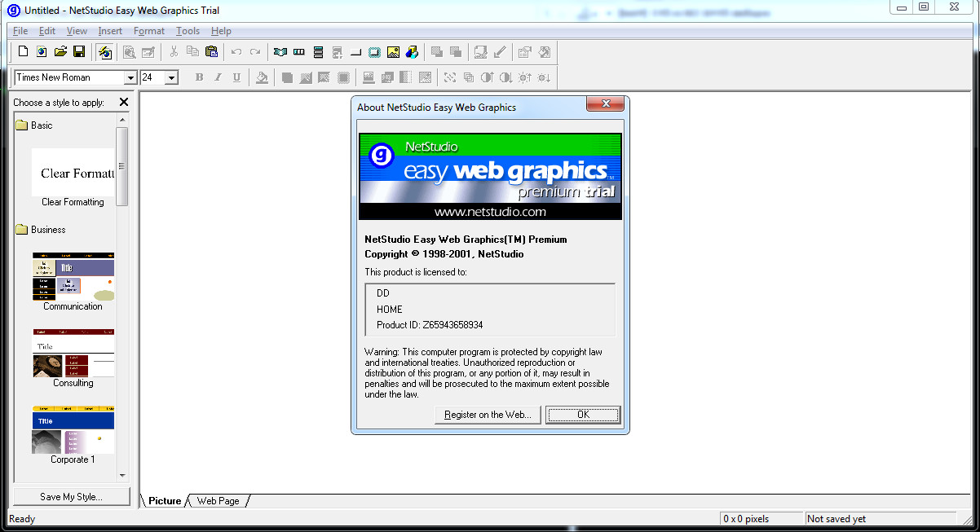Click the New document icon
Viewport: 980px width, 532px height.
point(24,52)
